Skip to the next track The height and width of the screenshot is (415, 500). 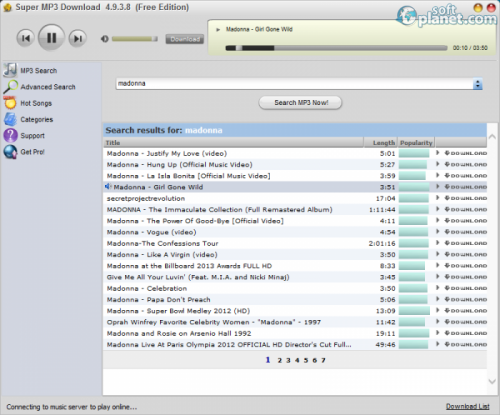point(78,38)
